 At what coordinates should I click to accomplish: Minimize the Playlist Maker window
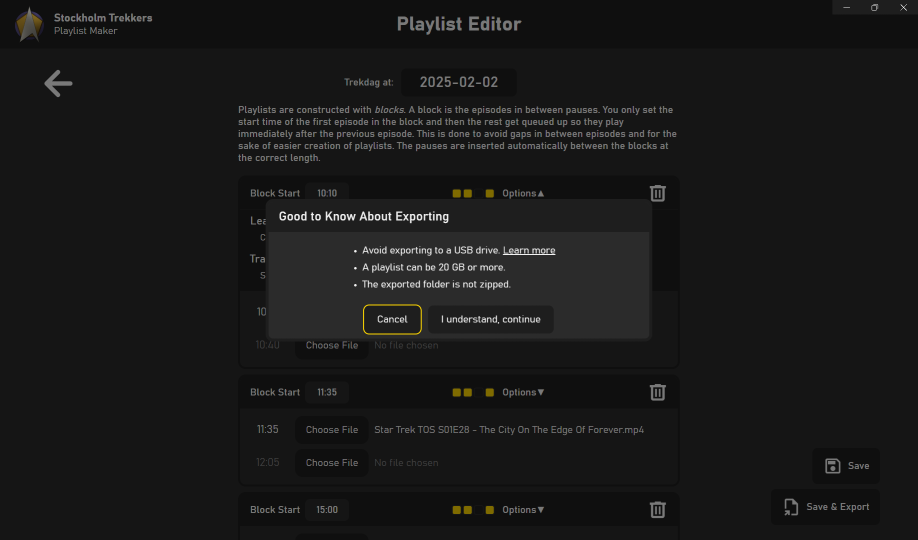coord(847,7)
